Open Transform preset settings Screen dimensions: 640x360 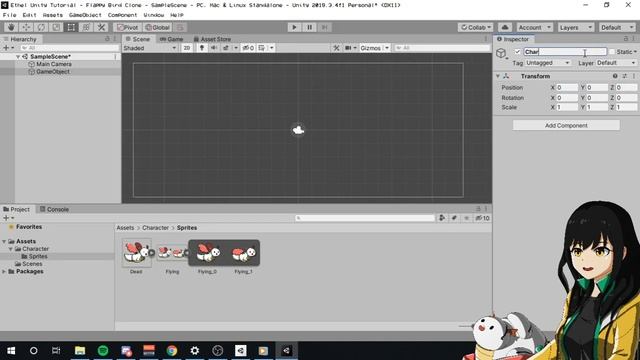coord(624,76)
